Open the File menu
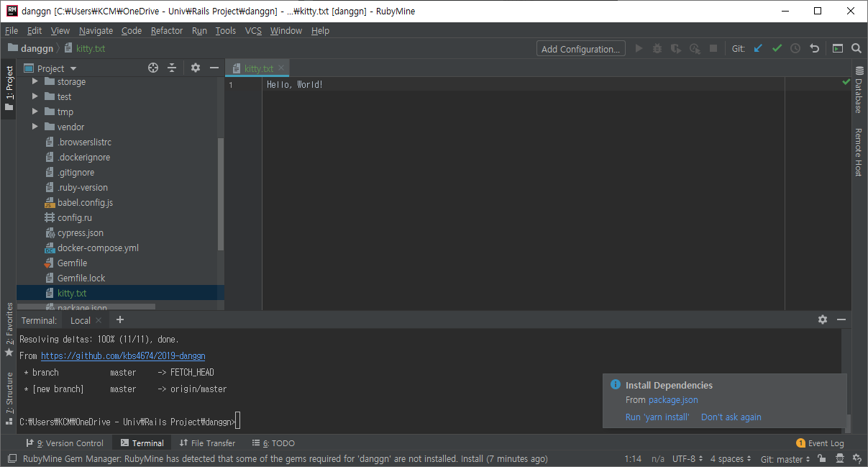The width and height of the screenshot is (868, 467). 11,31
